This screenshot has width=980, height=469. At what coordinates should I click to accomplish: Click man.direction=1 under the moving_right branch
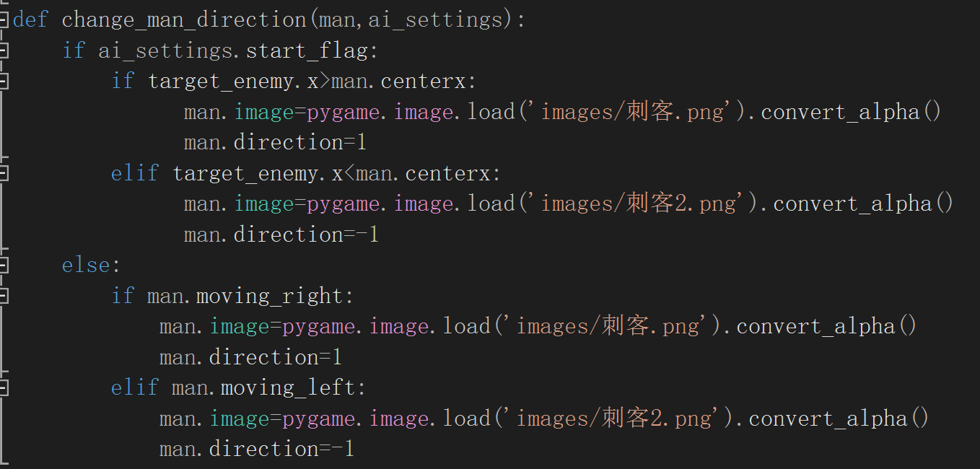250,358
